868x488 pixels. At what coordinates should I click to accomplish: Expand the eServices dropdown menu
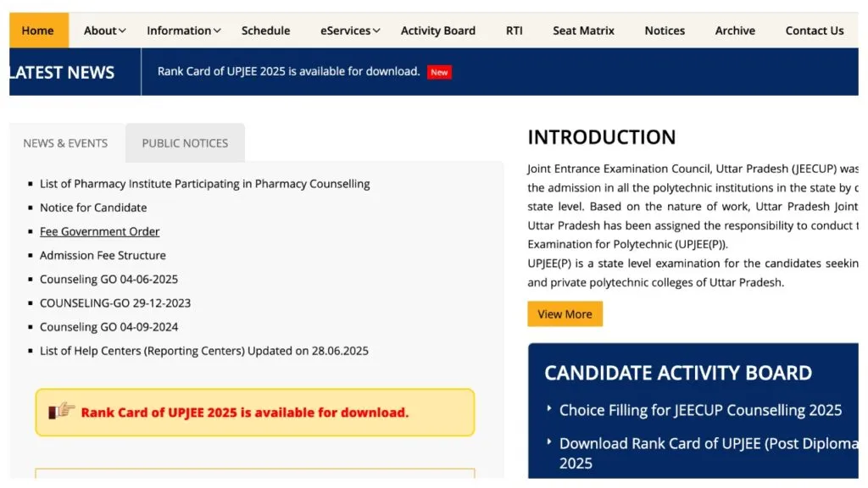pos(350,30)
